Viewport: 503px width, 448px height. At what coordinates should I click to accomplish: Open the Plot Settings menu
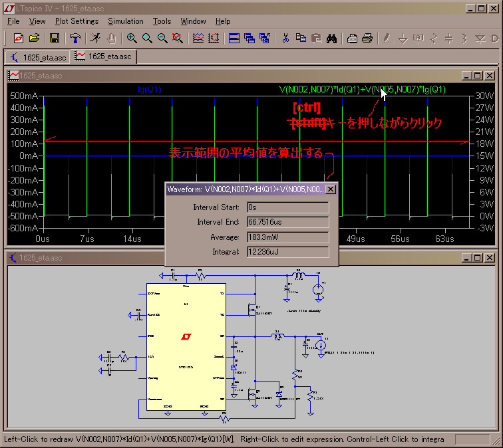(77, 21)
